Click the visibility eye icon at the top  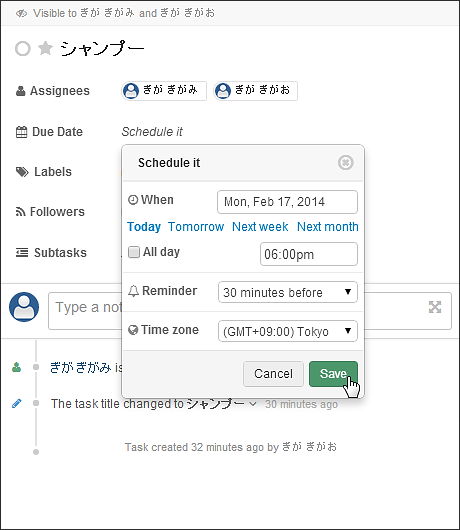click(21, 14)
